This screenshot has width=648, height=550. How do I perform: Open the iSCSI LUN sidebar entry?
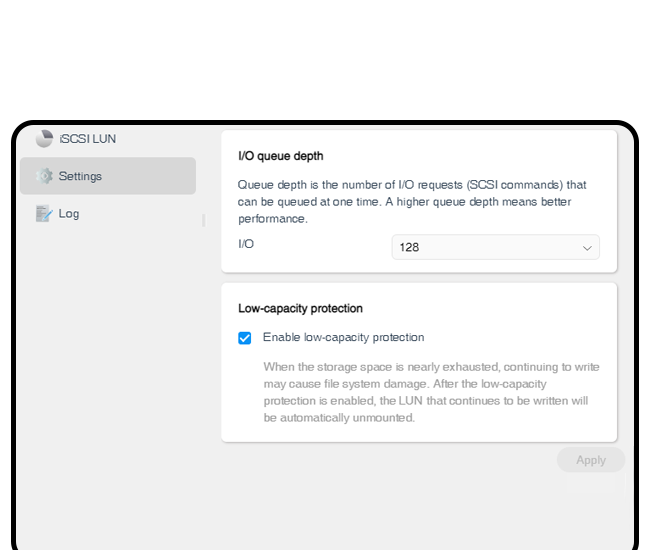(x=87, y=139)
